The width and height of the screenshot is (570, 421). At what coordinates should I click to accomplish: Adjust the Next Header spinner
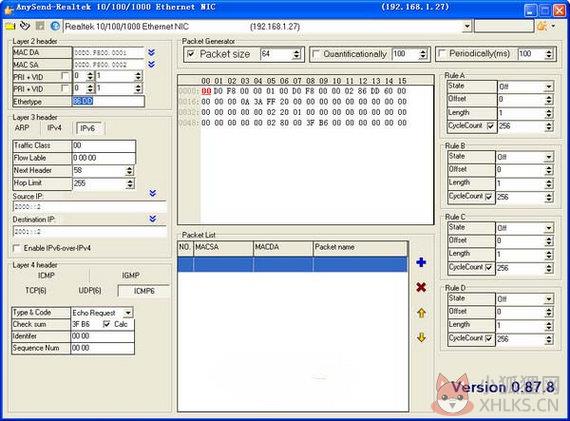click(129, 171)
